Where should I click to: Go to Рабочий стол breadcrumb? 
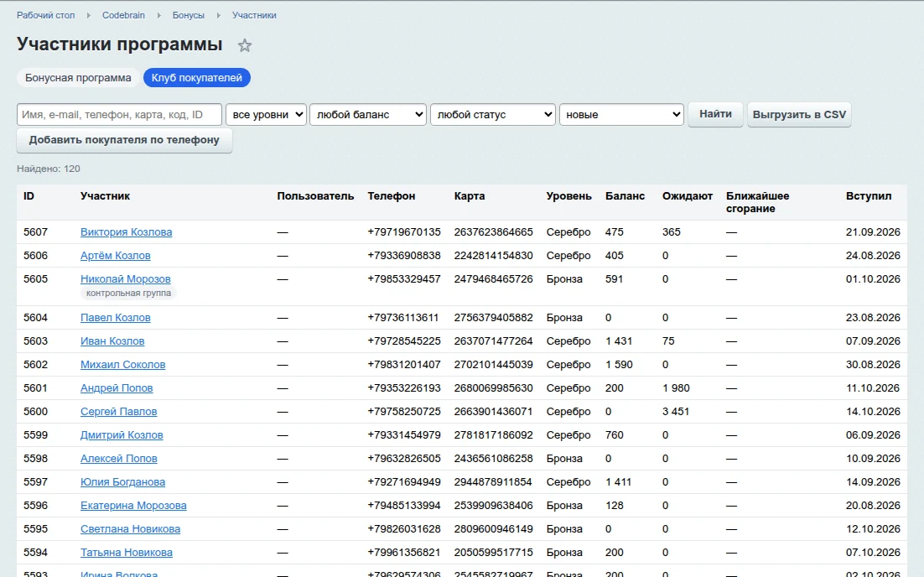(x=46, y=15)
